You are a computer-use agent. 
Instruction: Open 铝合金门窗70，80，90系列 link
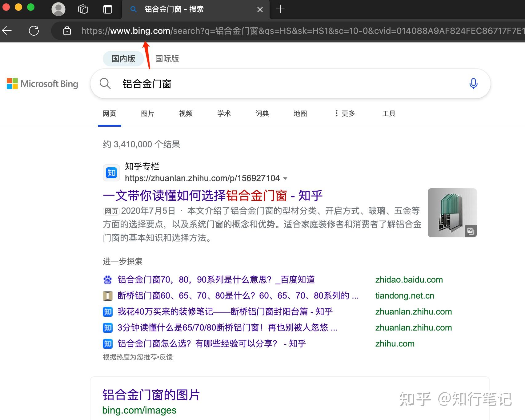216,280
